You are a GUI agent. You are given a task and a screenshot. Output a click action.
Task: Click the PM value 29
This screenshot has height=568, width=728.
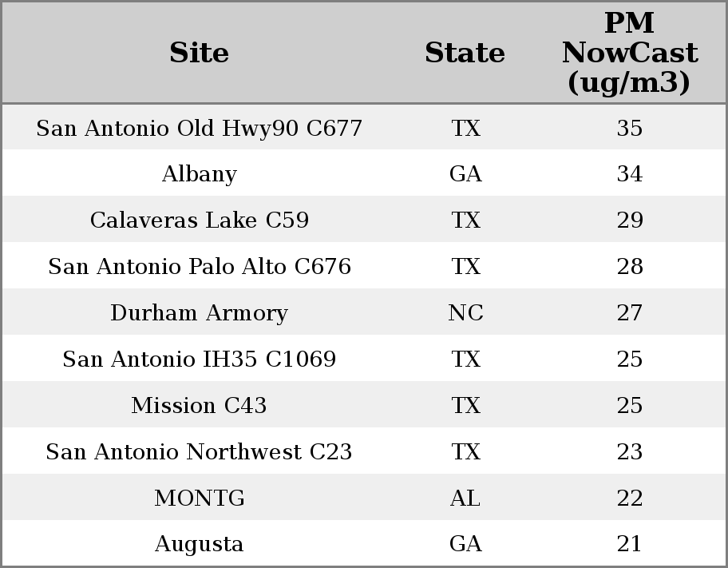click(629, 220)
